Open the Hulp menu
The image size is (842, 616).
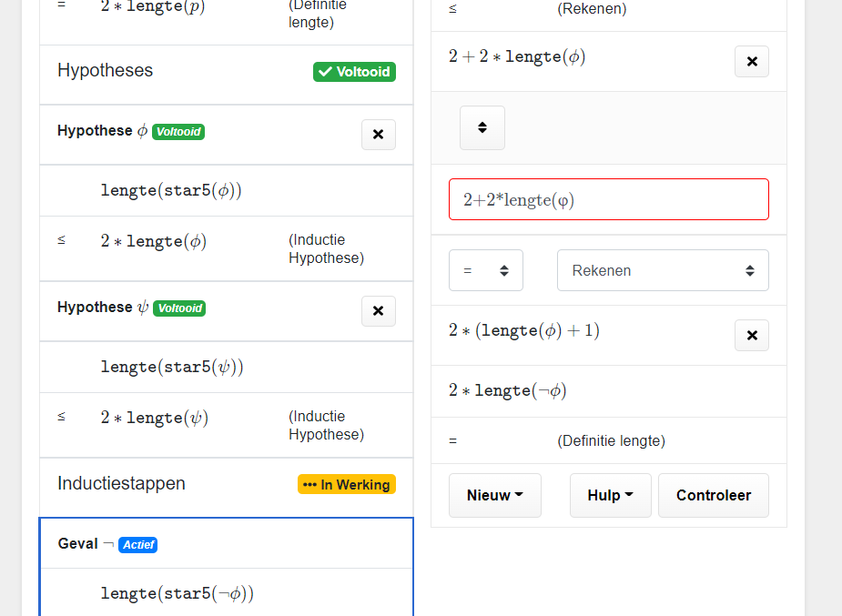610,494
